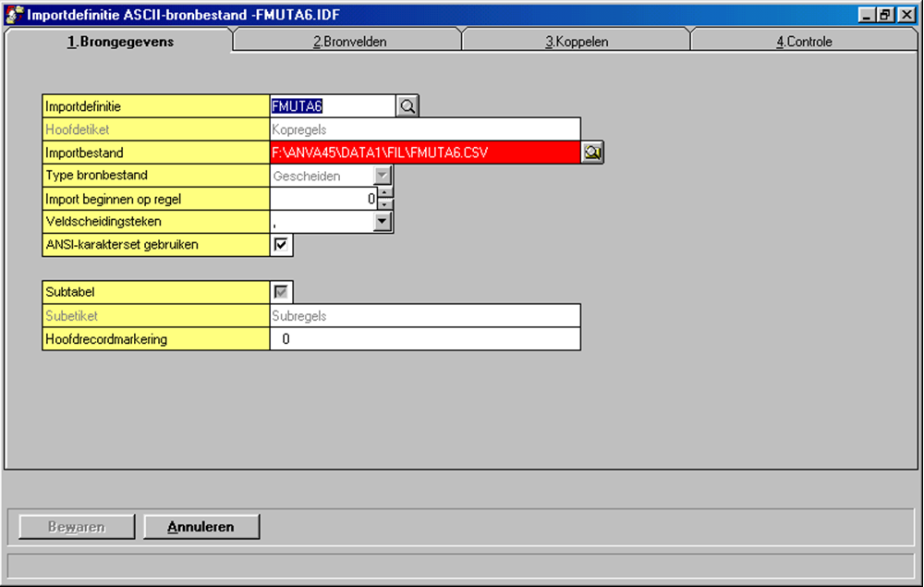This screenshot has height=587, width=924.
Task: Switch to the 2.Bronvelden tab
Action: pyautogui.click(x=347, y=42)
